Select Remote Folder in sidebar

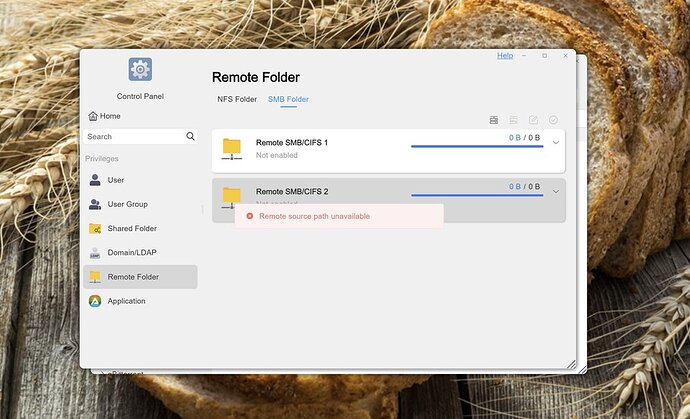pos(140,277)
